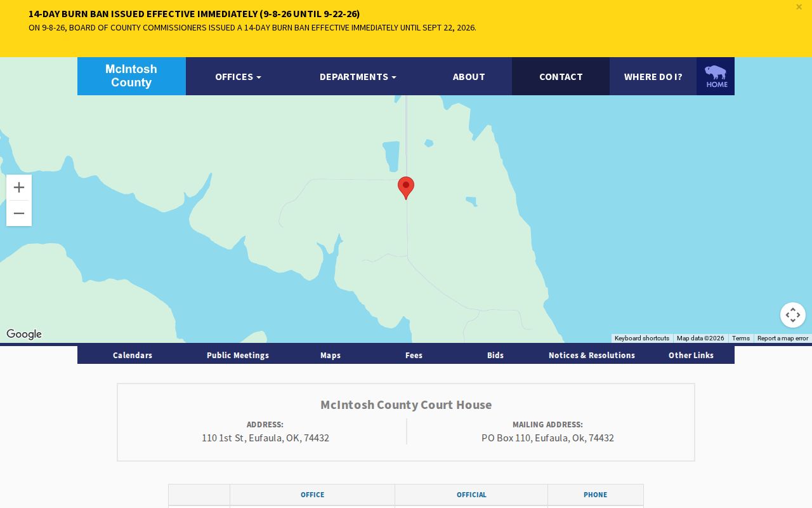Select the PO Box 110 mailing address text
Viewport: 812px width, 508px height.
[x=547, y=438]
